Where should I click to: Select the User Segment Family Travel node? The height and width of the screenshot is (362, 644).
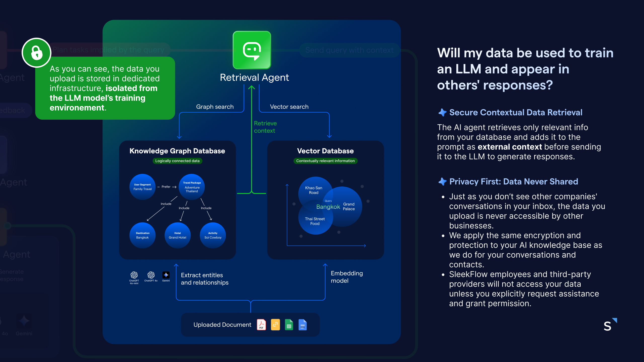point(142,187)
